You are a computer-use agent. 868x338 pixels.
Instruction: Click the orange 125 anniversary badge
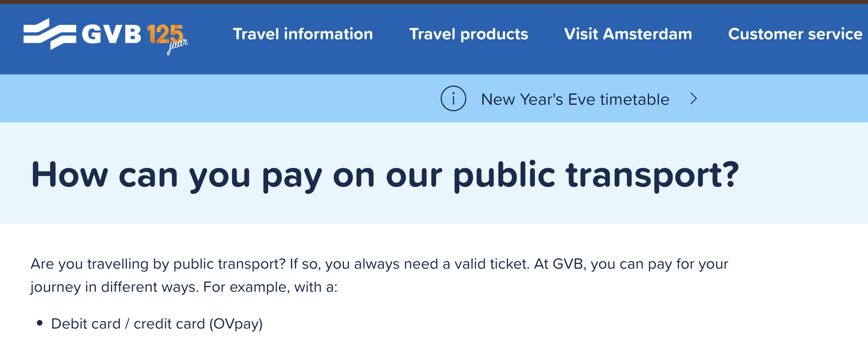[165, 33]
